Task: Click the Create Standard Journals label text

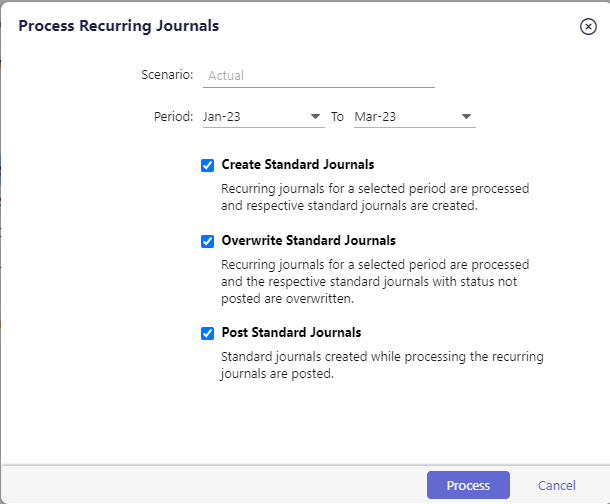Action: click(x=298, y=164)
